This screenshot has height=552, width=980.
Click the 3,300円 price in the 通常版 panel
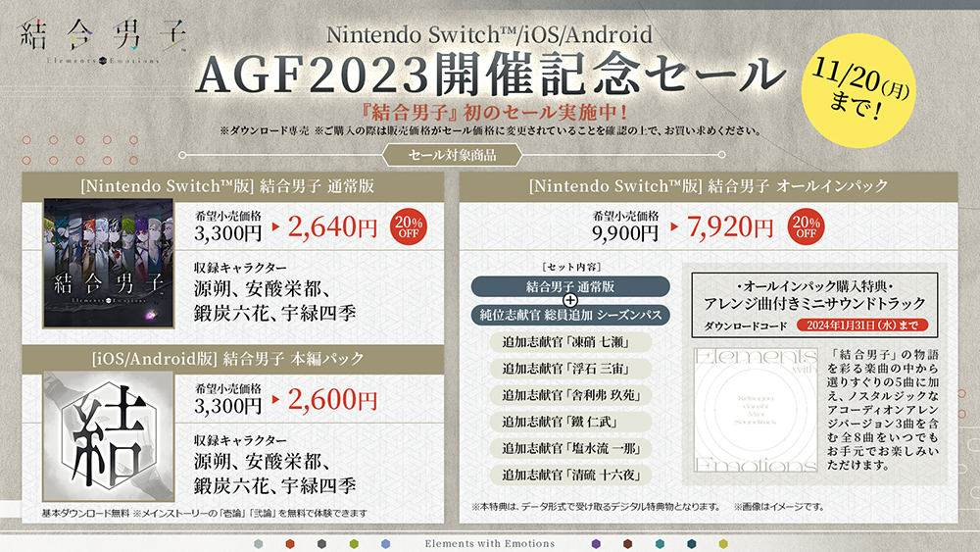point(227,233)
